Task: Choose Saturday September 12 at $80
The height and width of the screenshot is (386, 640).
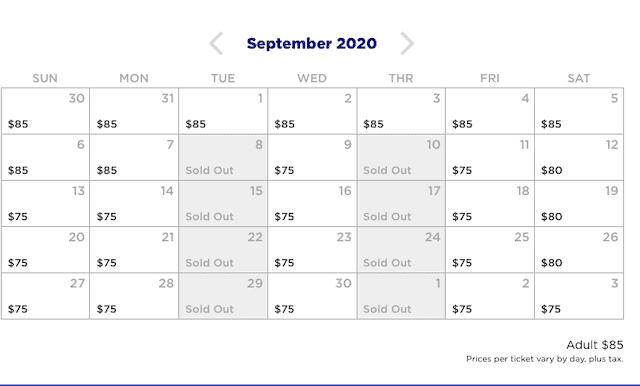Action: coord(579,157)
